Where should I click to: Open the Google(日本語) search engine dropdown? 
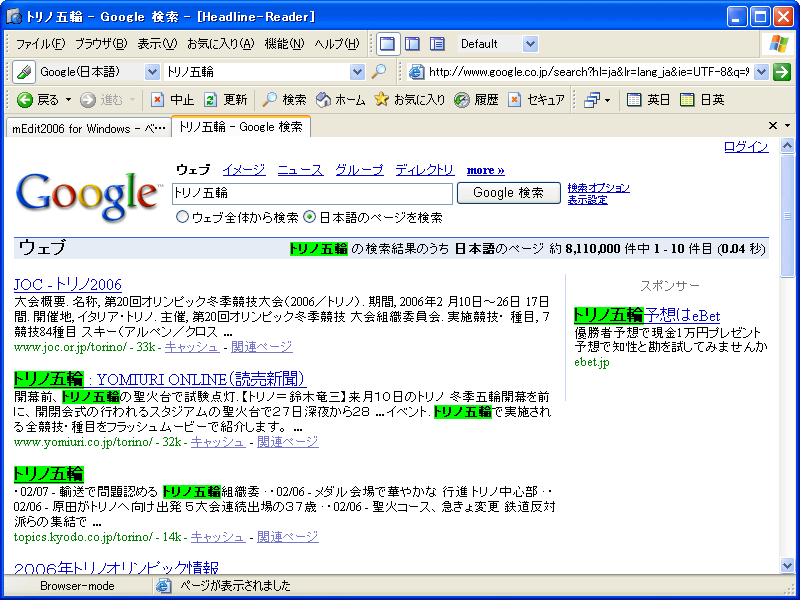pyautogui.click(x=152, y=72)
